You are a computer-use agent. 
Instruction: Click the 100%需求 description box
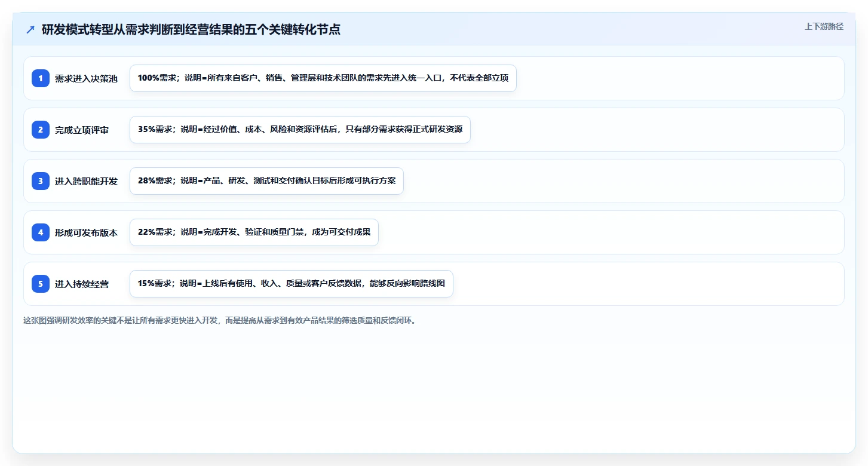(323, 78)
